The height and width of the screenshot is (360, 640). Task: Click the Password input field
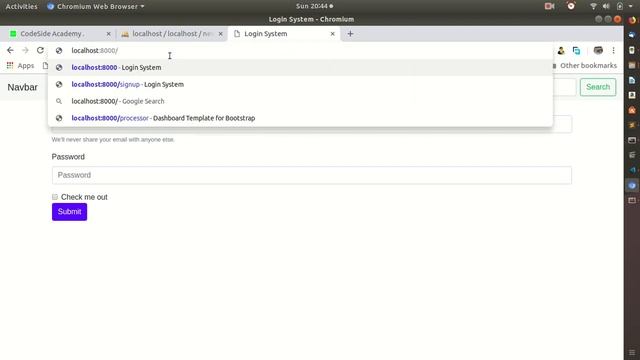311,175
